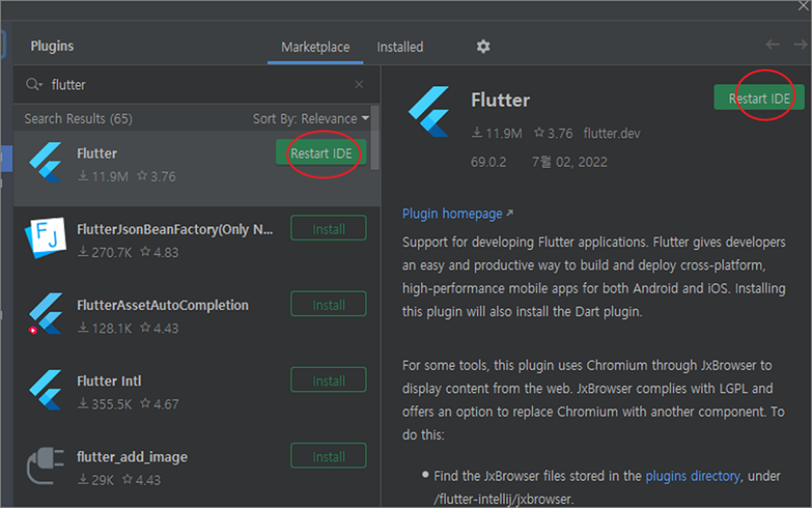Click '3.76' rating in details pane

(554, 134)
